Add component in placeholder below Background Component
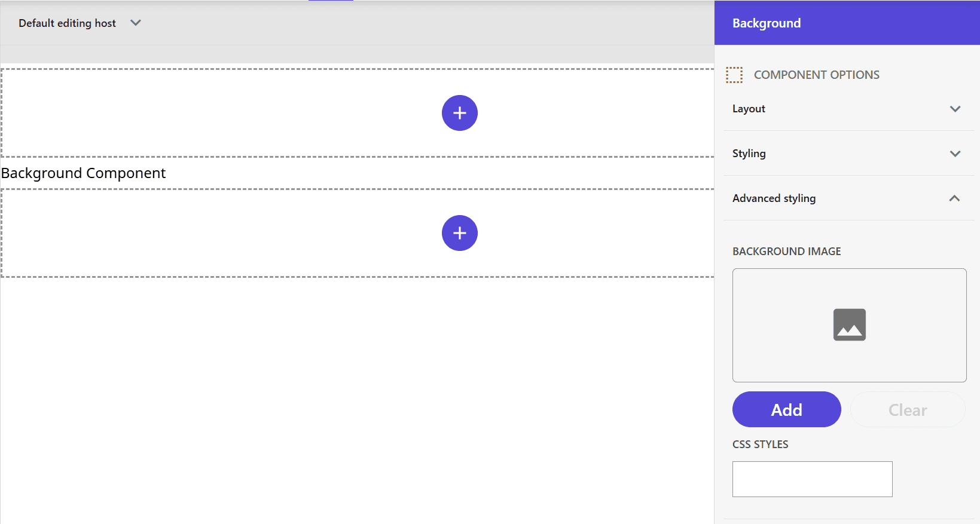The height and width of the screenshot is (524, 980). (x=459, y=233)
